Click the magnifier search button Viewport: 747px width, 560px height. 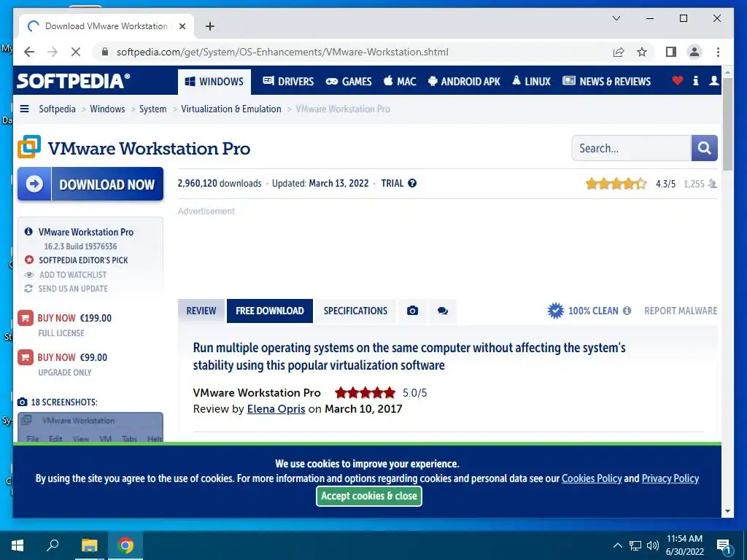(704, 148)
